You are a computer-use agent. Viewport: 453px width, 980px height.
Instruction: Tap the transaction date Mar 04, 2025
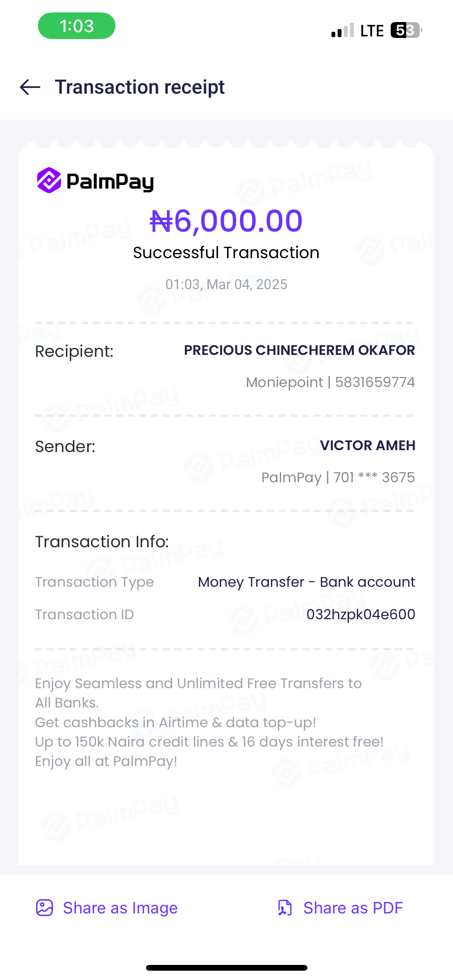[247, 284]
